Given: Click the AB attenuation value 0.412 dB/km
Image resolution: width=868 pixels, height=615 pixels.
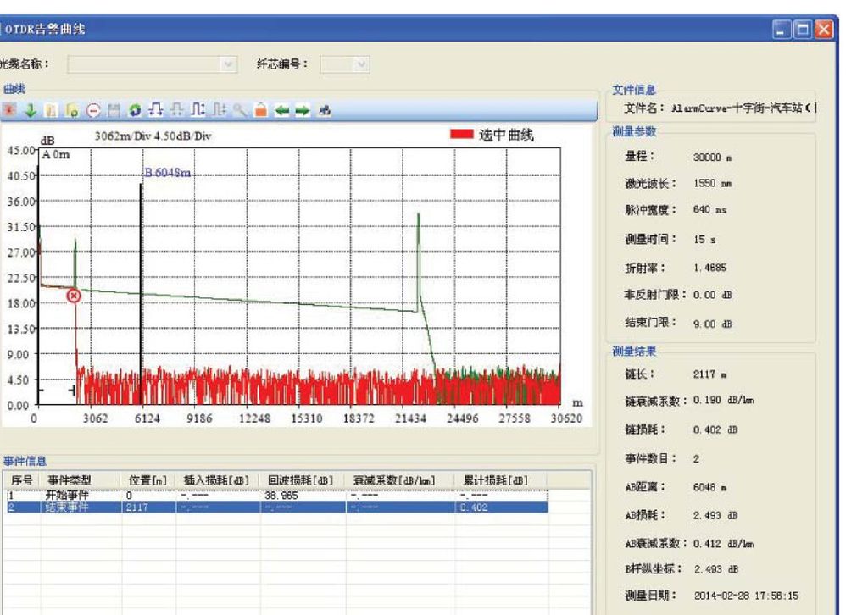Looking at the screenshot, I should (724, 544).
